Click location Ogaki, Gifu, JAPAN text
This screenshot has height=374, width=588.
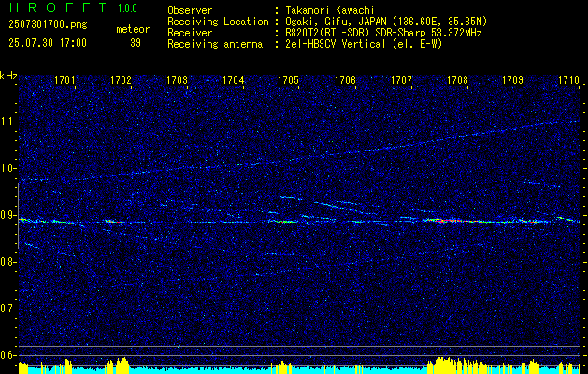(x=386, y=22)
